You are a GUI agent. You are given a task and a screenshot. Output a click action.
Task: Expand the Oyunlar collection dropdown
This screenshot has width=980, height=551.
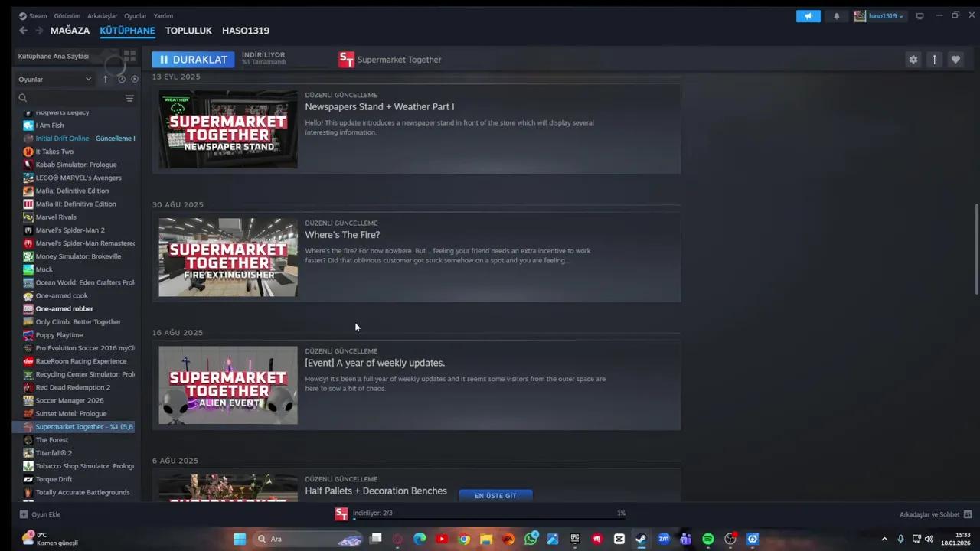55,79
